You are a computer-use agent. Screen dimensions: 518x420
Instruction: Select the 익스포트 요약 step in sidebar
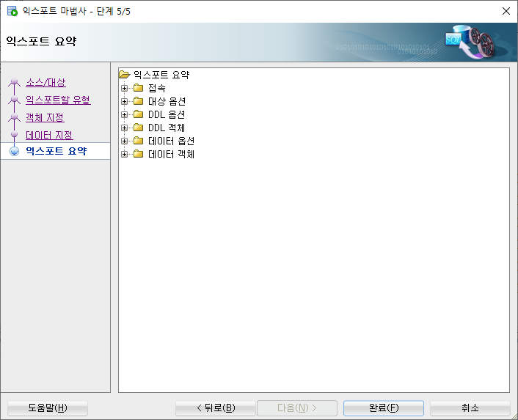tap(56, 151)
